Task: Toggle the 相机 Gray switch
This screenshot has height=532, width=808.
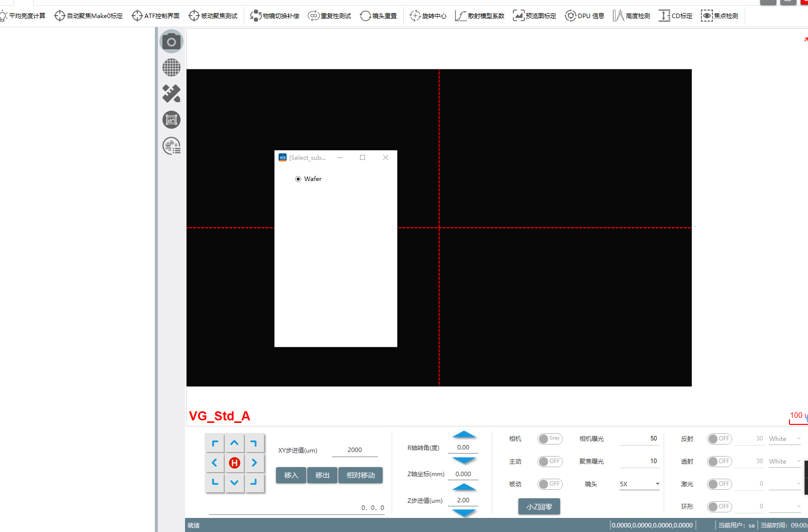Action: click(x=550, y=439)
